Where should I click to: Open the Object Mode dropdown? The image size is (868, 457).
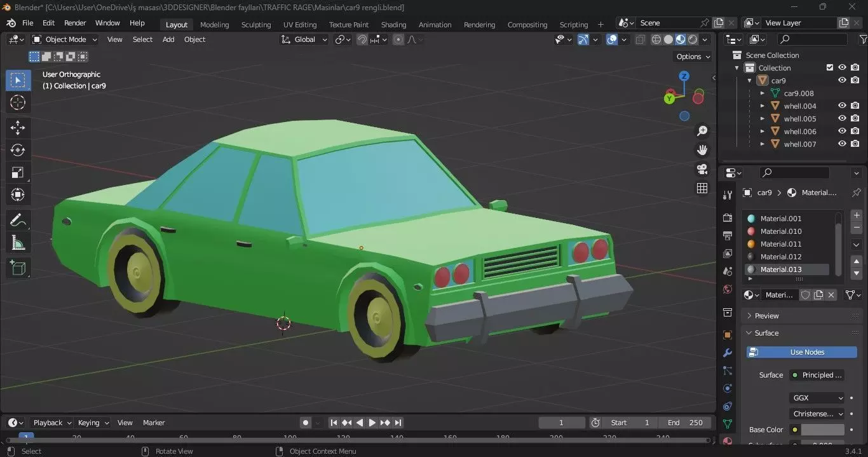coord(65,39)
